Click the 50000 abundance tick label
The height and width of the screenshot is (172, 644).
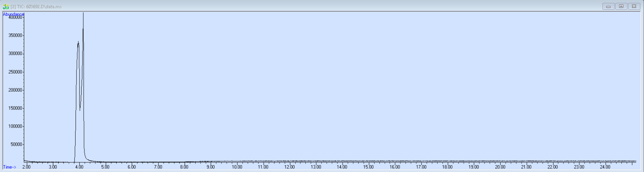coord(16,145)
